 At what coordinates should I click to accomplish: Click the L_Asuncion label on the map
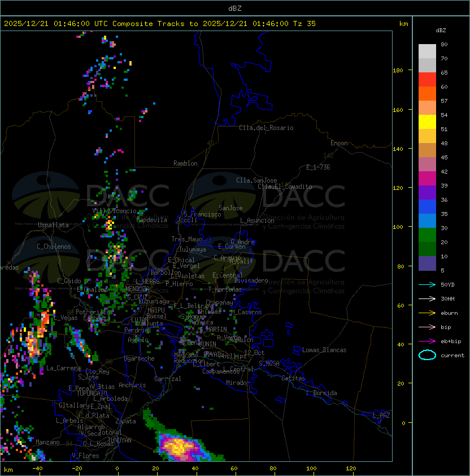coord(257,220)
